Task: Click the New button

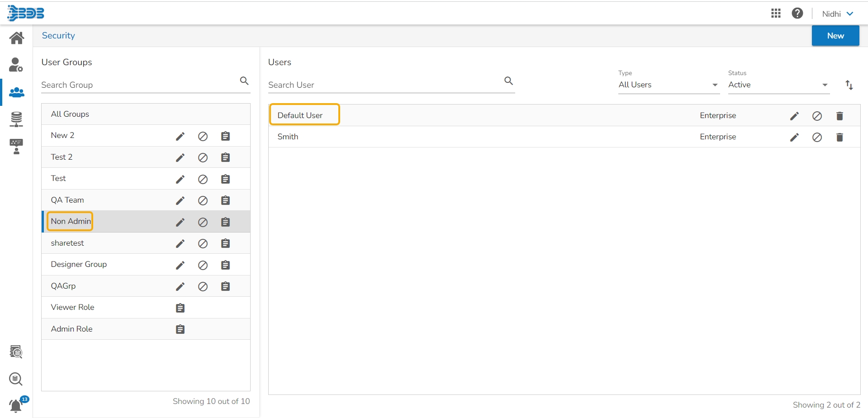Action: (835, 36)
